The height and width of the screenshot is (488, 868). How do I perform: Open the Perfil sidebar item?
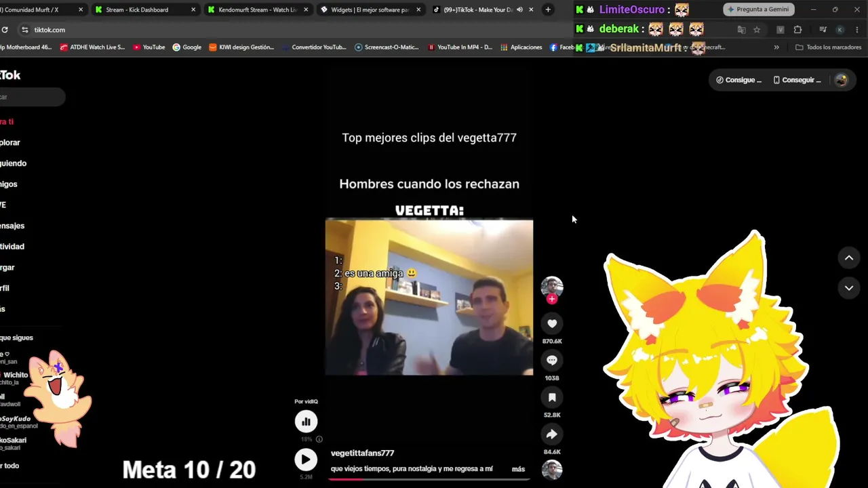5,289
